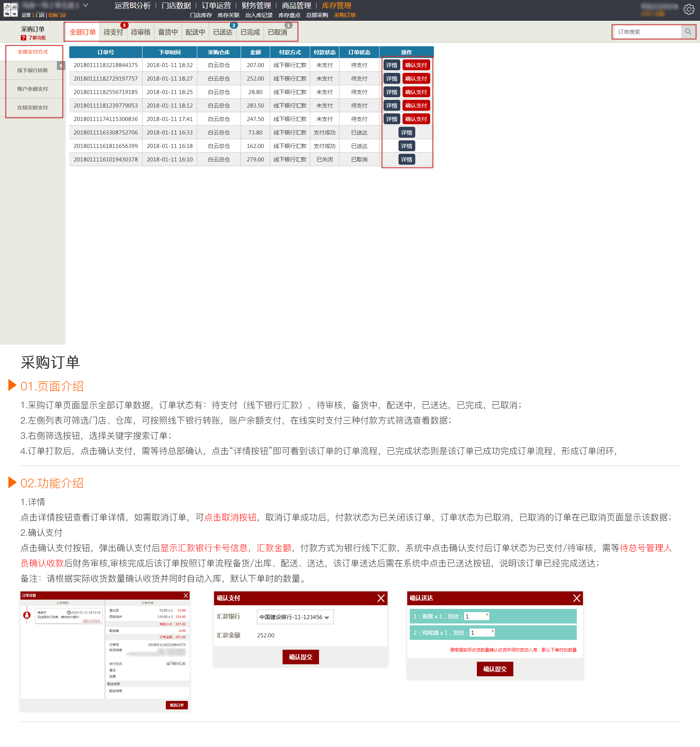Open 财务管理 menu
The height and width of the screenshot is (747, 700).
click(x=256, y=5)
